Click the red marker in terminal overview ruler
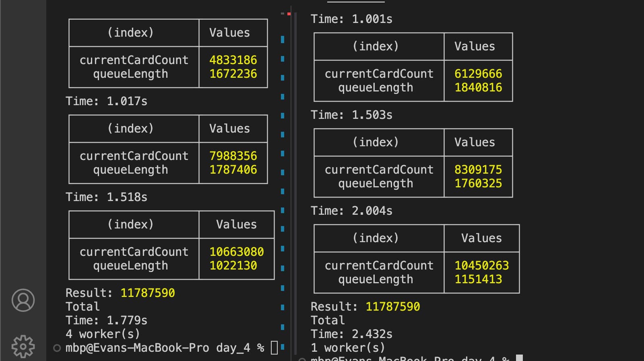Viewport: 644px width, 361px height. point(289,14)
